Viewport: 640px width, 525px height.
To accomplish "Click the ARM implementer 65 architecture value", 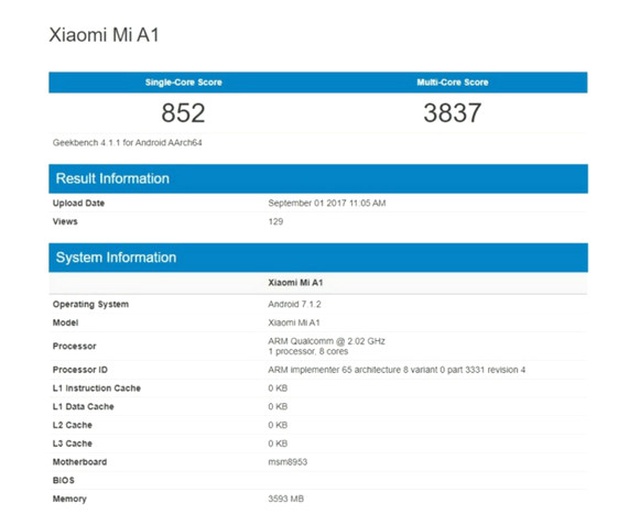I will coord(397,369).
